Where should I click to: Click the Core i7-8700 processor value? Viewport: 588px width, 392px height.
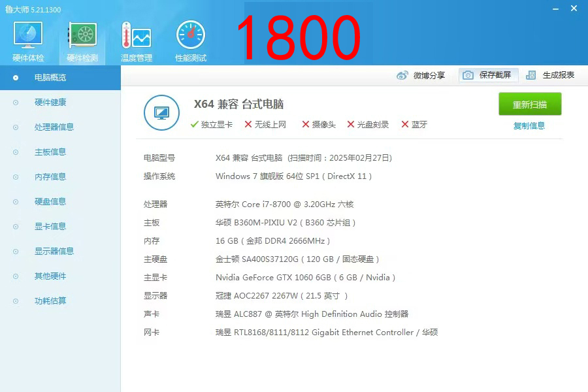click(x=284, y=204)
